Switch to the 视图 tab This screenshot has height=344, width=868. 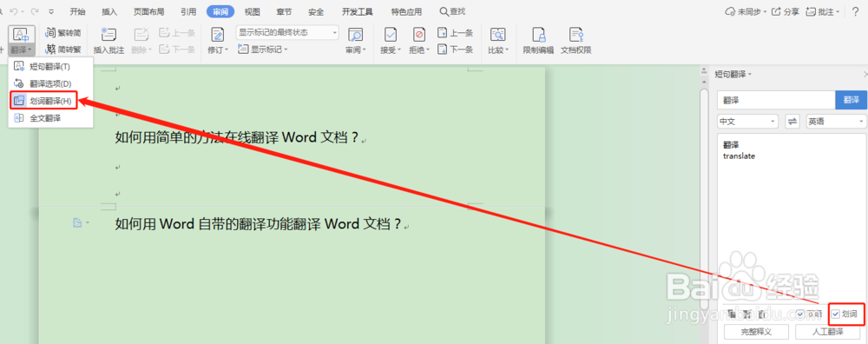253,11
